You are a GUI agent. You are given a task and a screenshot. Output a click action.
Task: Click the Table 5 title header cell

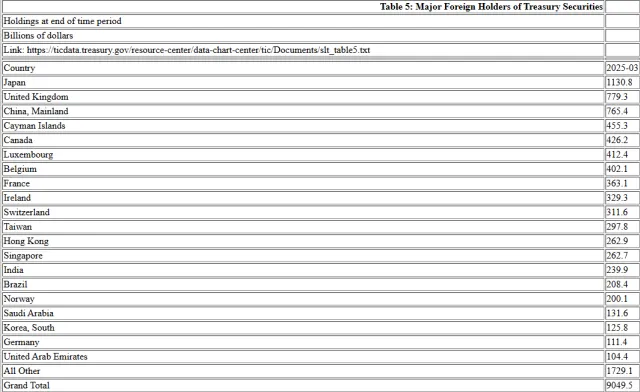303,7
